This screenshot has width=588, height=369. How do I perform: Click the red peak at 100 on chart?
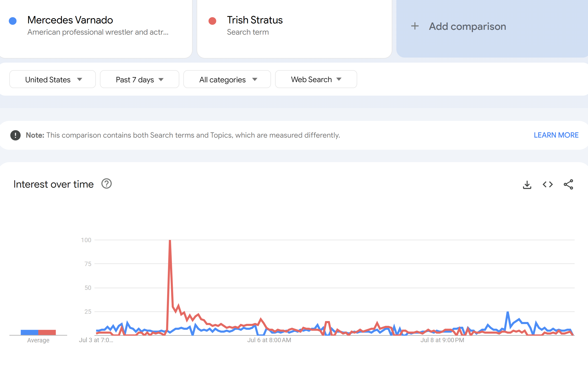coord(170,241)
